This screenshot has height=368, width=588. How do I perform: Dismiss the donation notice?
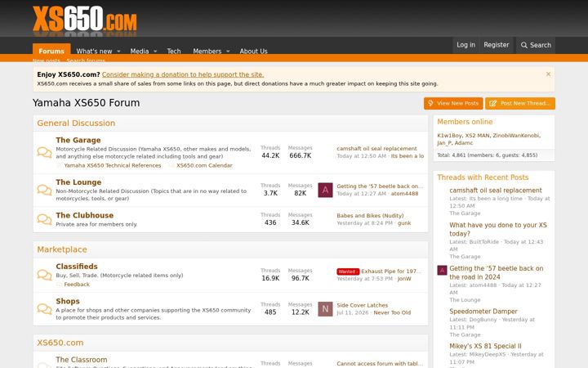click(x=548, y=74)
